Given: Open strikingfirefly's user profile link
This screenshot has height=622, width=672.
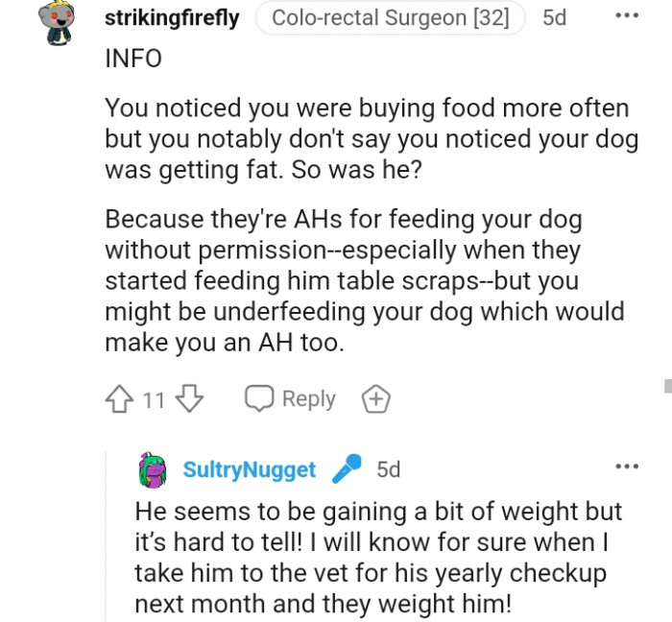Looking at the screenshot, I should point(172,18).
